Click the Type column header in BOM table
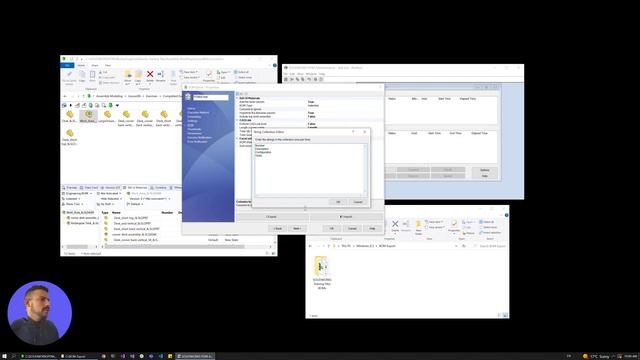The image size is (640, 360). [x=105, y=213]
